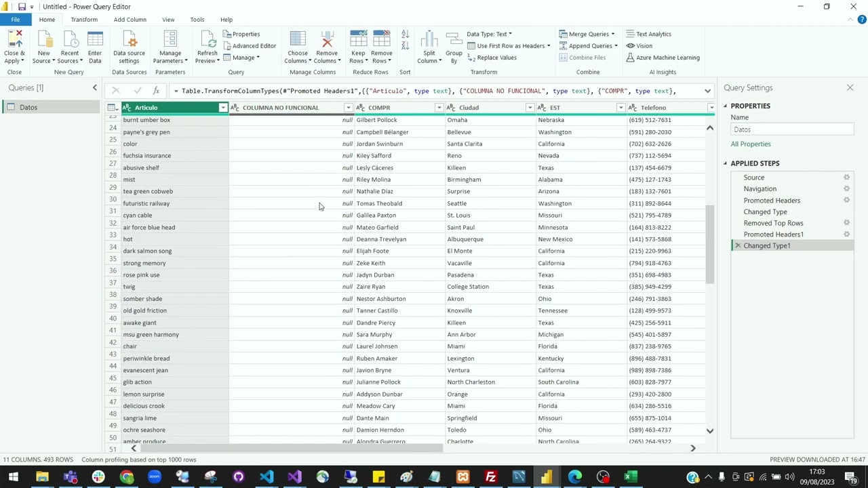868x488 pixels.
Task: Open the query Properties button
Action: (x=241, y=34)
